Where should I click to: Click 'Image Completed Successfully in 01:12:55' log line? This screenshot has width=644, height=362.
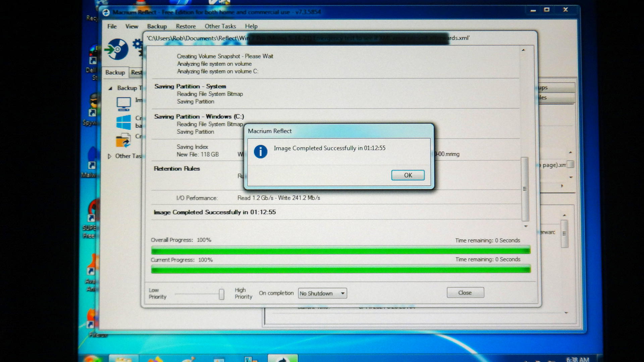coord(215,212)
